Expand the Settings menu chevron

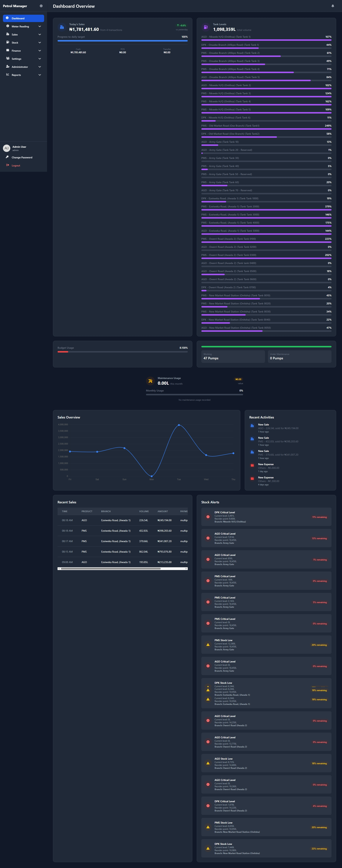(40, 59)
